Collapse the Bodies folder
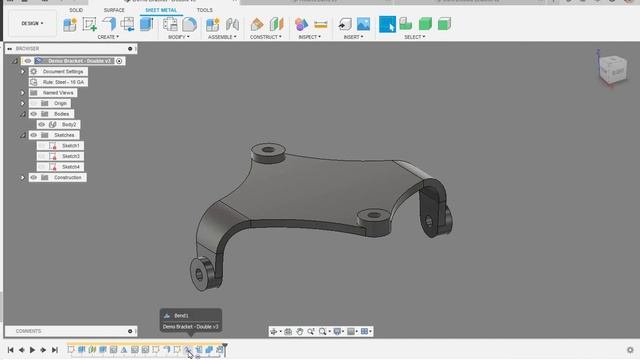 (x=23, y=114)
